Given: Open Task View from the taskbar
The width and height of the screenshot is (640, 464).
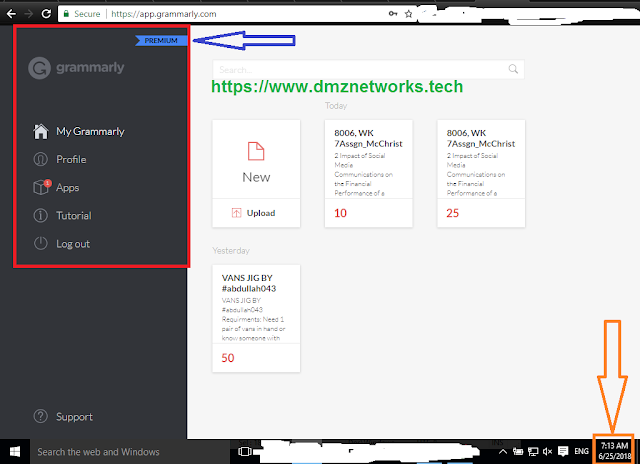Looking at the screenshot, I should (x=244, y=452).
